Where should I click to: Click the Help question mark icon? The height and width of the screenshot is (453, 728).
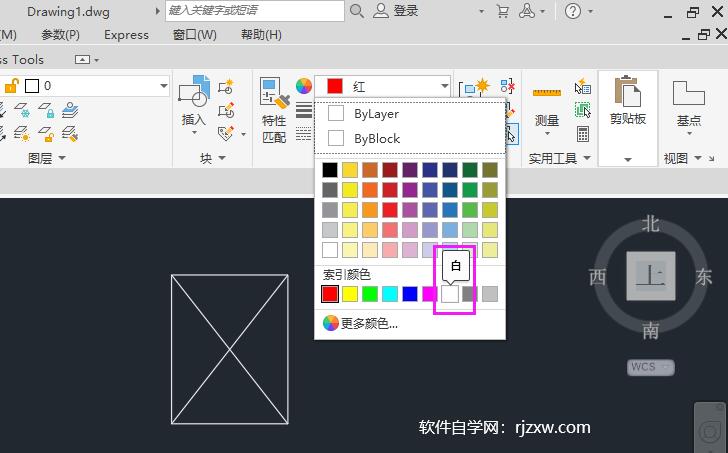pos(573,11)
